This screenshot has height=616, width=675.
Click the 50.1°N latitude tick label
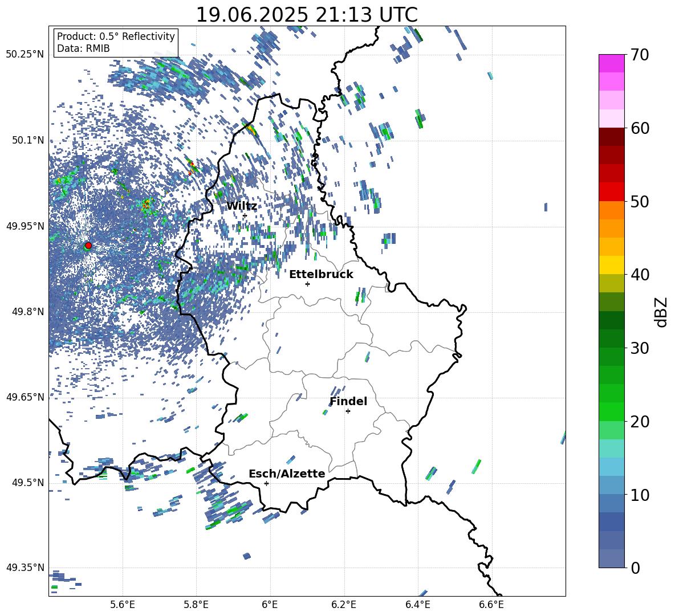[x=28, y=141]
